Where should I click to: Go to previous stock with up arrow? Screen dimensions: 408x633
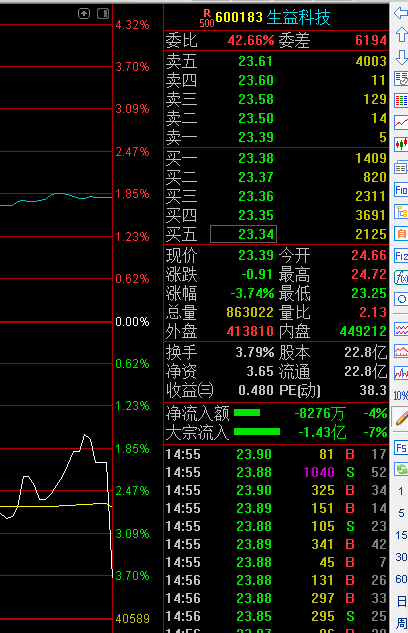(402, 35)
